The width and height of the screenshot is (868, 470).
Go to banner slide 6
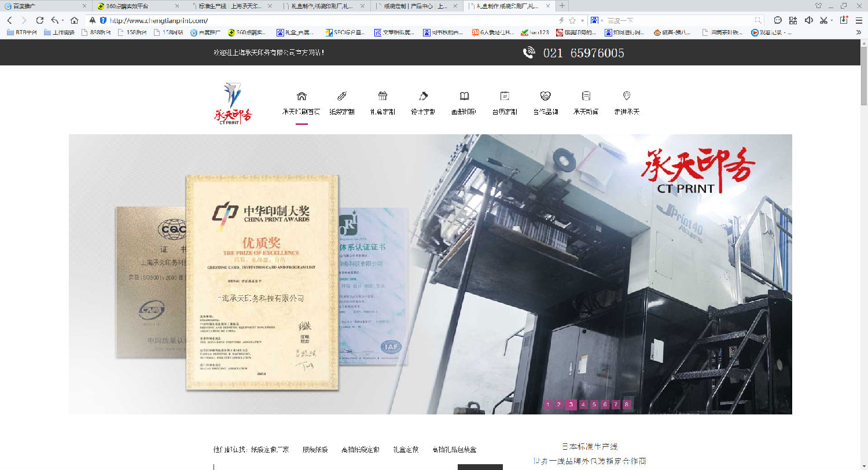pyautogui.click(x=605, y=405)
